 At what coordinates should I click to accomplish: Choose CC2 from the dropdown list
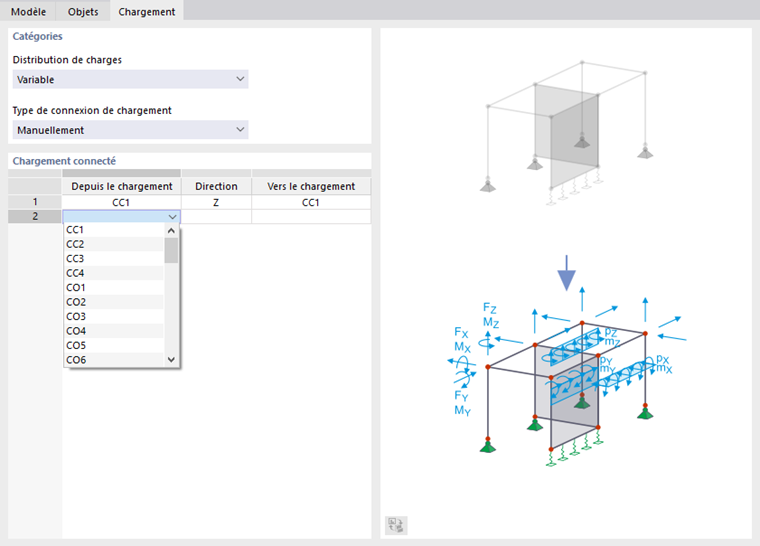click(114, 244)
